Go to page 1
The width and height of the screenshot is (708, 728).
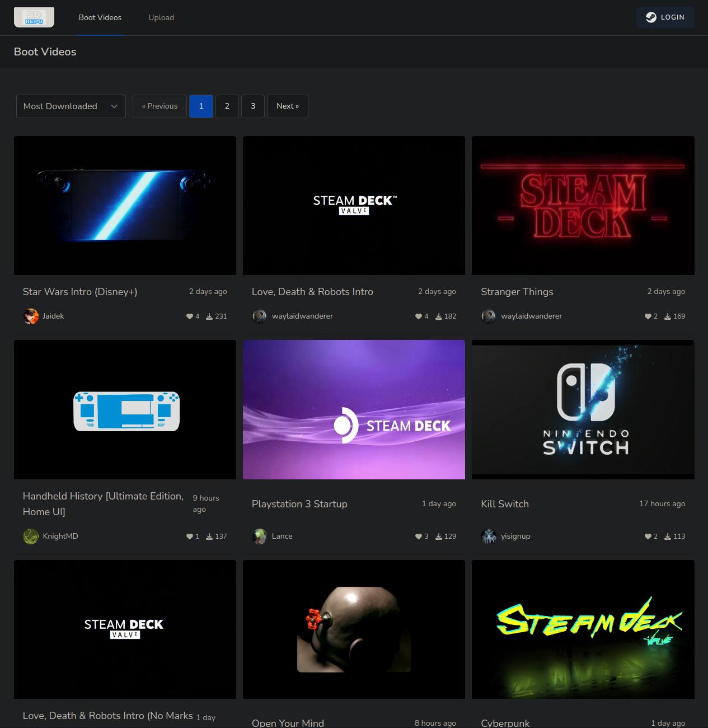point(201,106)
